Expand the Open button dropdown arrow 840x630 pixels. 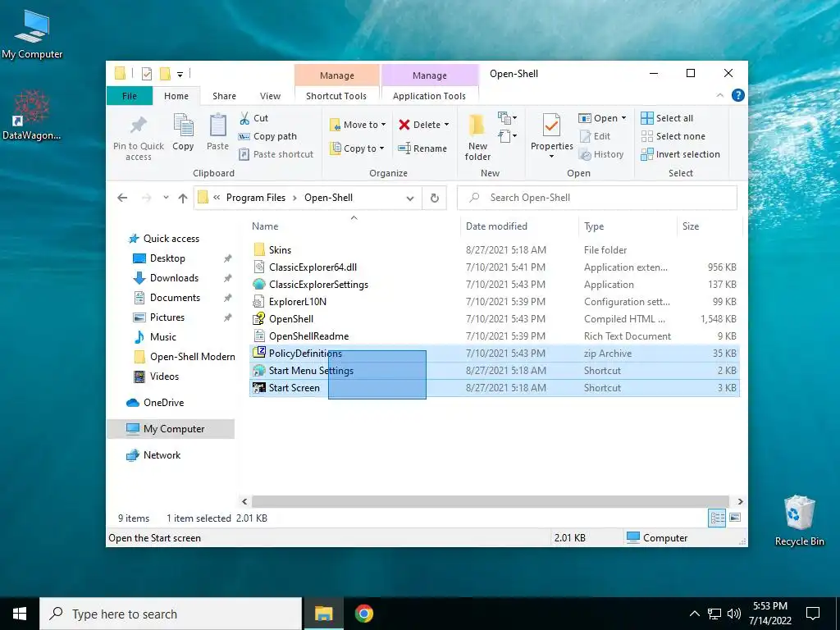coord(623,118)
